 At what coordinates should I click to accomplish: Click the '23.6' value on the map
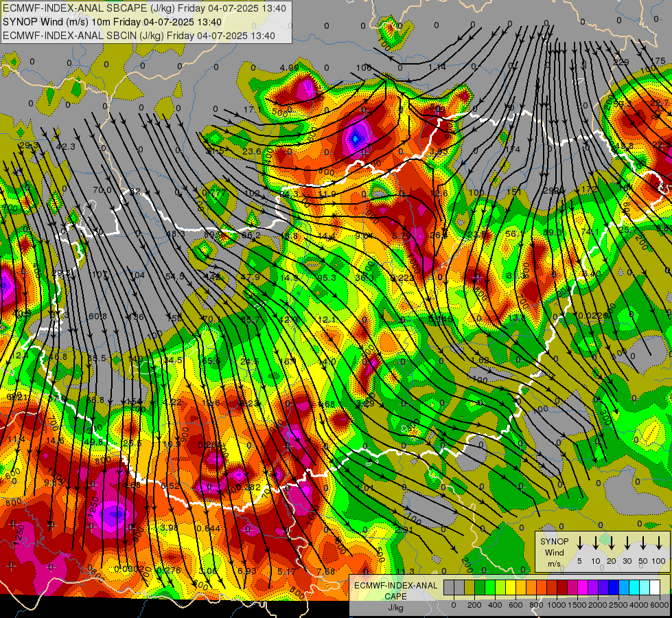pos(252,151)
